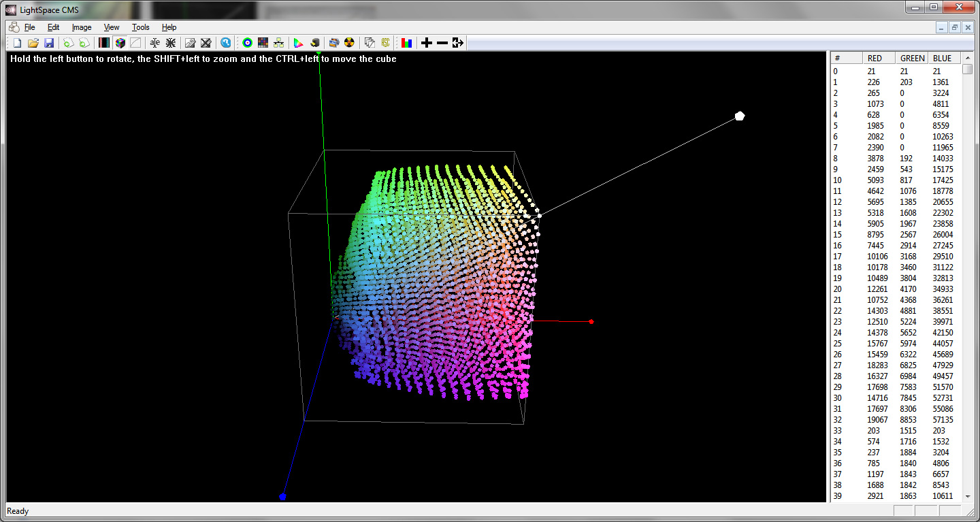Click the RED column header
Screen dimensions: 980x522
[x=879, y=58]
